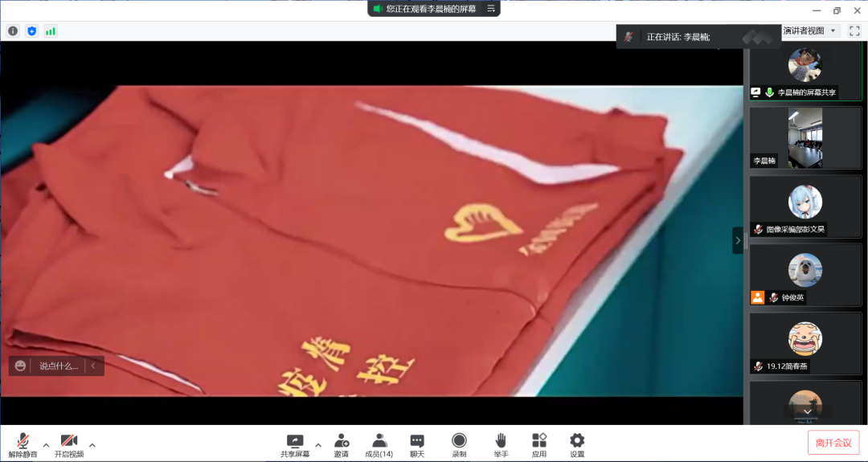Open the 邀请 invite icon
The height and width of the screenshot is (462, 868).
pyautogui.click(x=342, y=440)
